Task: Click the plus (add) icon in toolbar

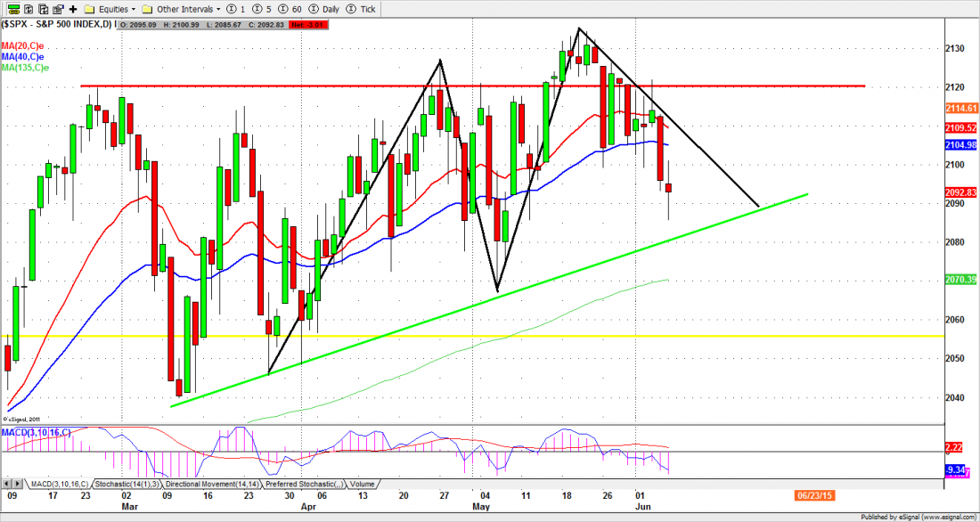Action: point(72,8)
